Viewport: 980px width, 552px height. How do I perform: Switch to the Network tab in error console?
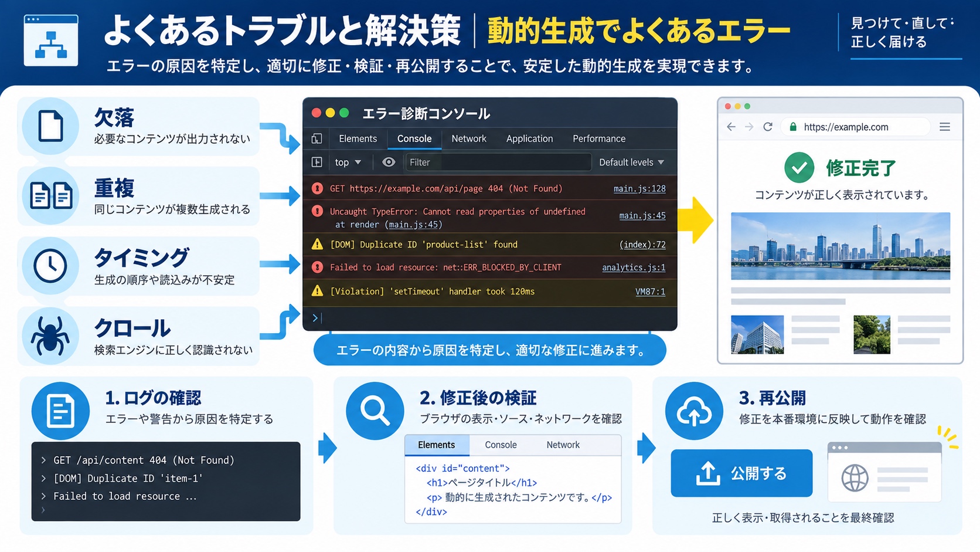[x=469, y=139]
